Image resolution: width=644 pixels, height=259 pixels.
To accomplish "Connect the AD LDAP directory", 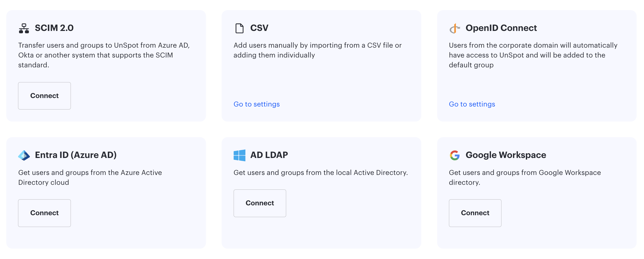I will point(260,203).
